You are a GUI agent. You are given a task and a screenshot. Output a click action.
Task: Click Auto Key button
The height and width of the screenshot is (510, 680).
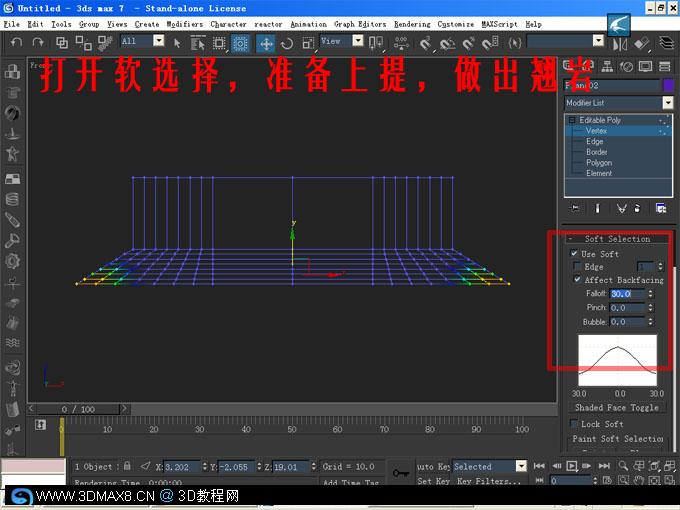(x=433, y=466)
